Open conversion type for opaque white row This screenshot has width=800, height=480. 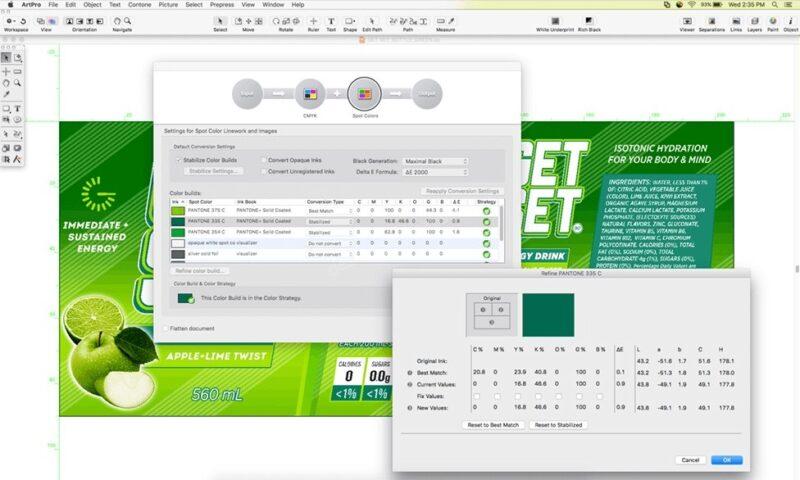point(330,243)
